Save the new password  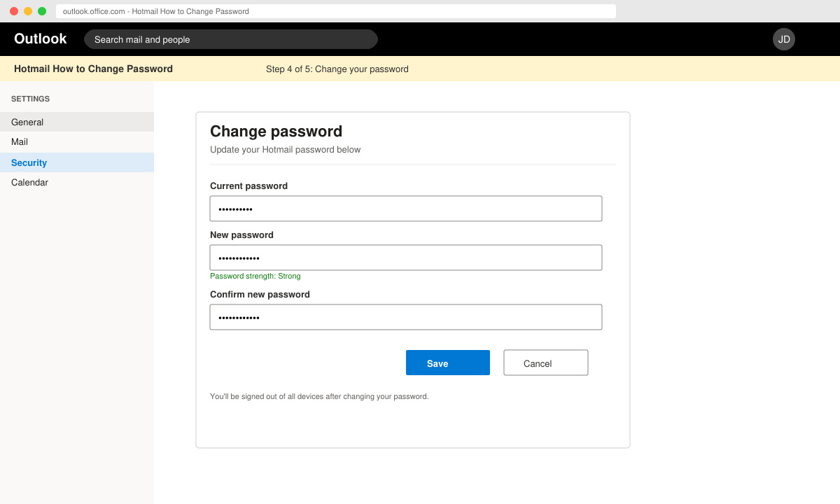coord(448,363)
